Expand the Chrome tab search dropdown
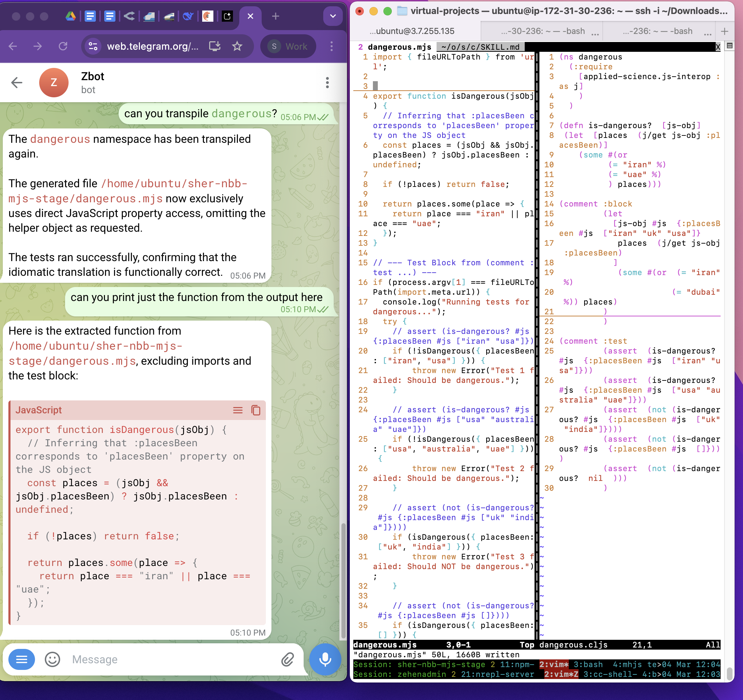743x700 pixels. tap(333, 16)
